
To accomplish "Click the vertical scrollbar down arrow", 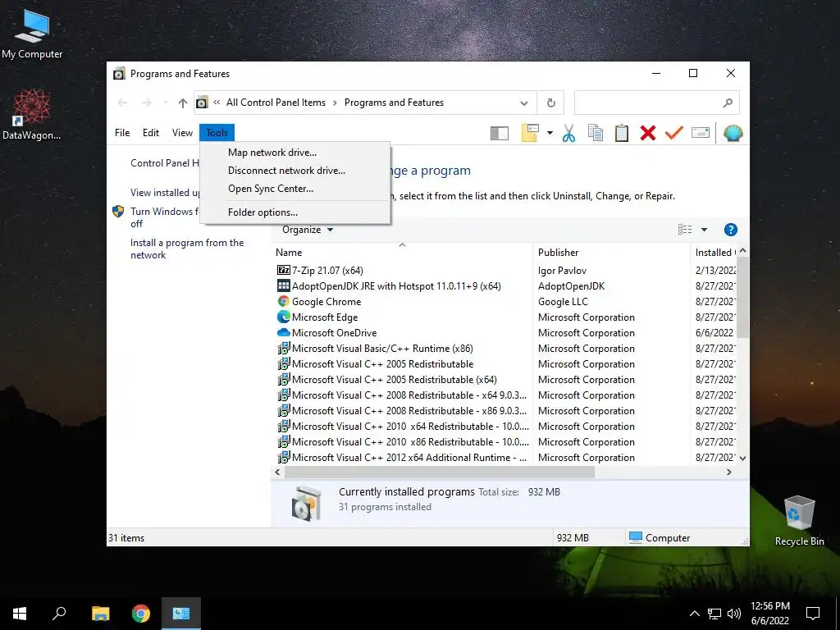I will pyautogui.click(x=742, y=459).
